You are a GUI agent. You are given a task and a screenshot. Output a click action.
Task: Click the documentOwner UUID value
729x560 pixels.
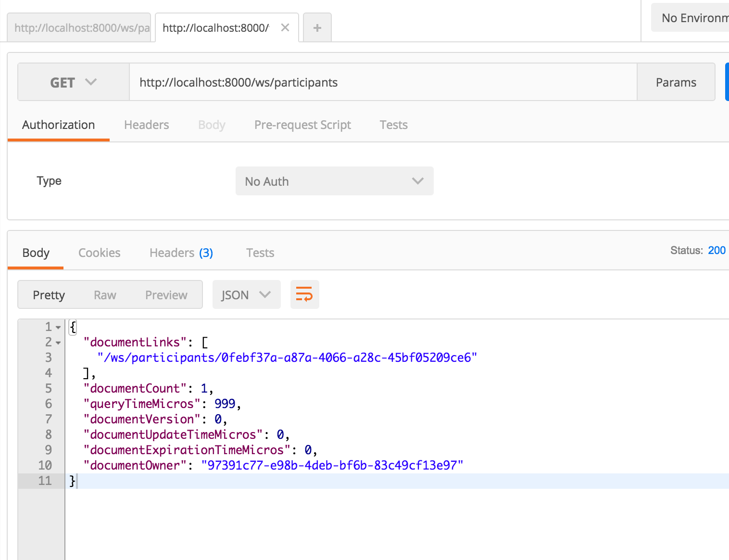point(332,465)
